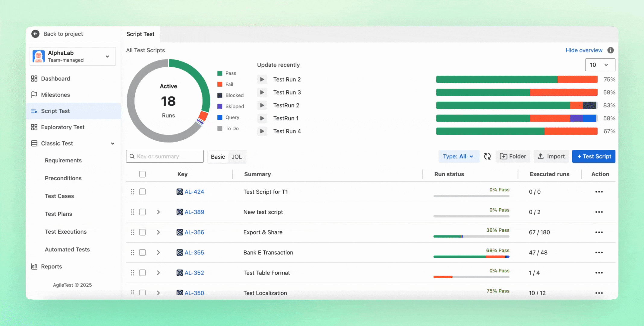Click the Hide overview link
Screen dimensions: 644x326
tap(584, 50)
